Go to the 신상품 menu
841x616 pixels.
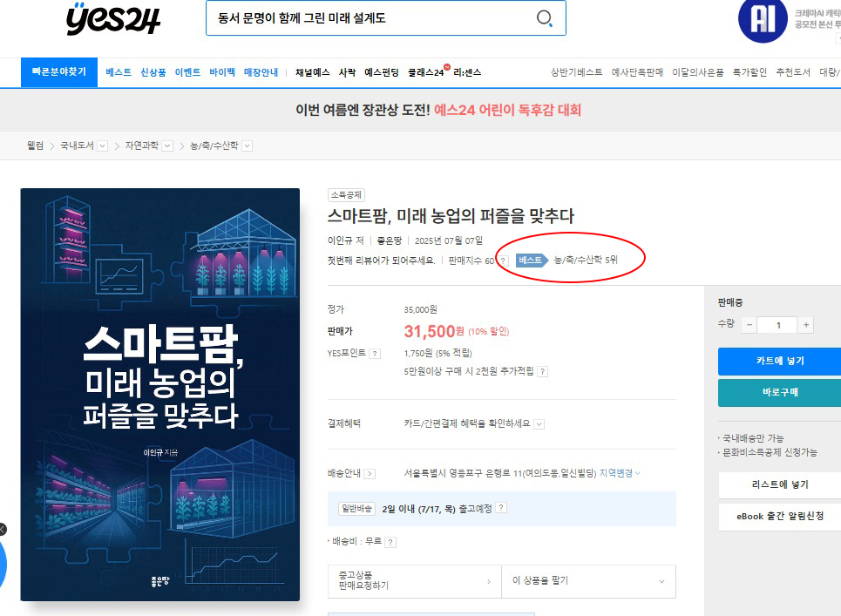pos(153,72)
